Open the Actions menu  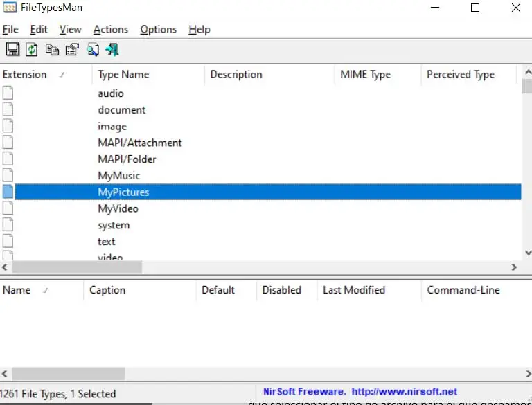(x=111, y=30)
